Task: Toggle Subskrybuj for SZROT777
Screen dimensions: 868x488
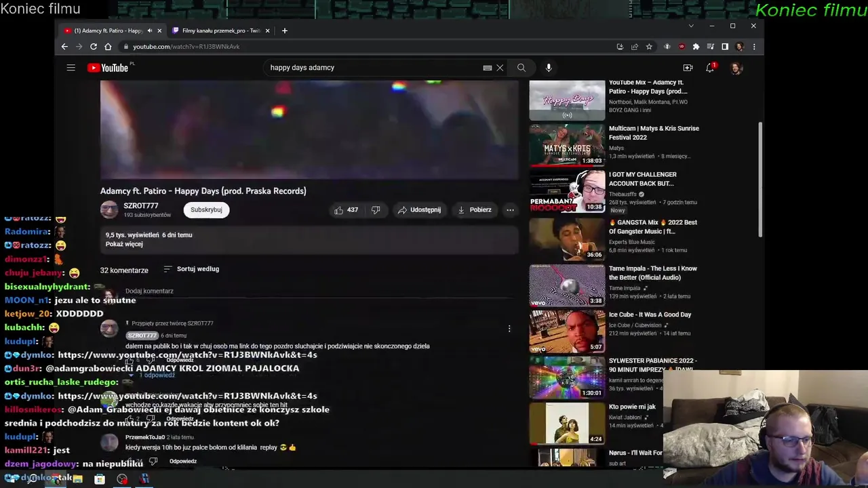Action: click(x=206, y=210)
